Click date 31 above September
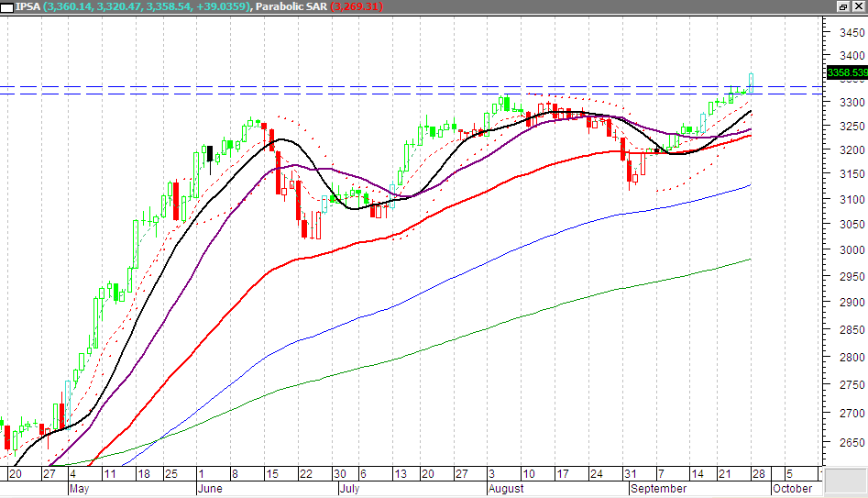The width and height of the screenshot is (868, 498). point(630,474)
